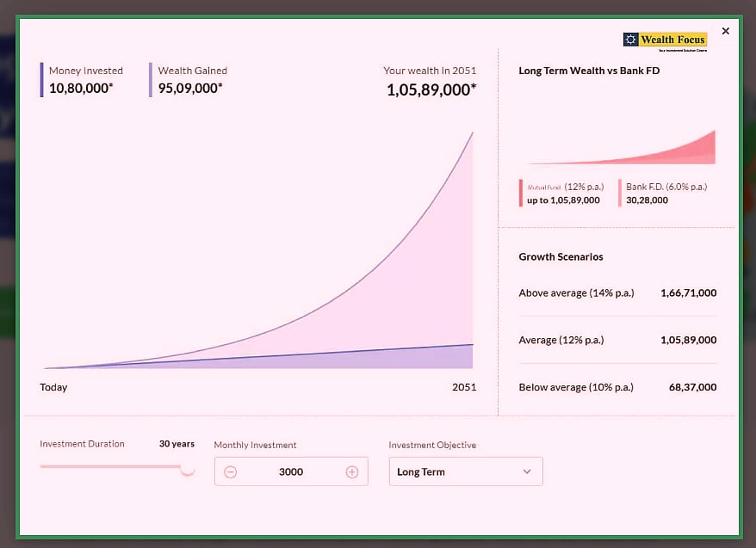Image resolution: width=756 pixels, height=548 pixels.
Task: Open the Investment Objective dropdown
Action: click(465, 471)
